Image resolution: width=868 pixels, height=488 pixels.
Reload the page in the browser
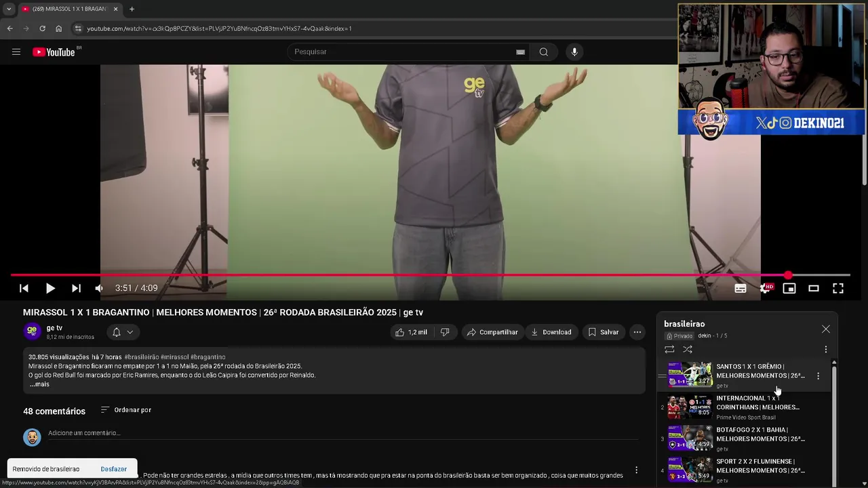click(42, 28)
